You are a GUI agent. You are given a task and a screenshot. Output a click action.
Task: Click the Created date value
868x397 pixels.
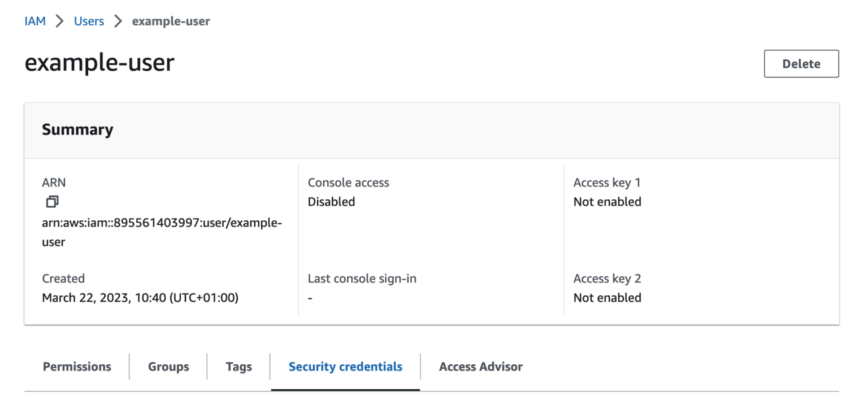click(140, 298)
